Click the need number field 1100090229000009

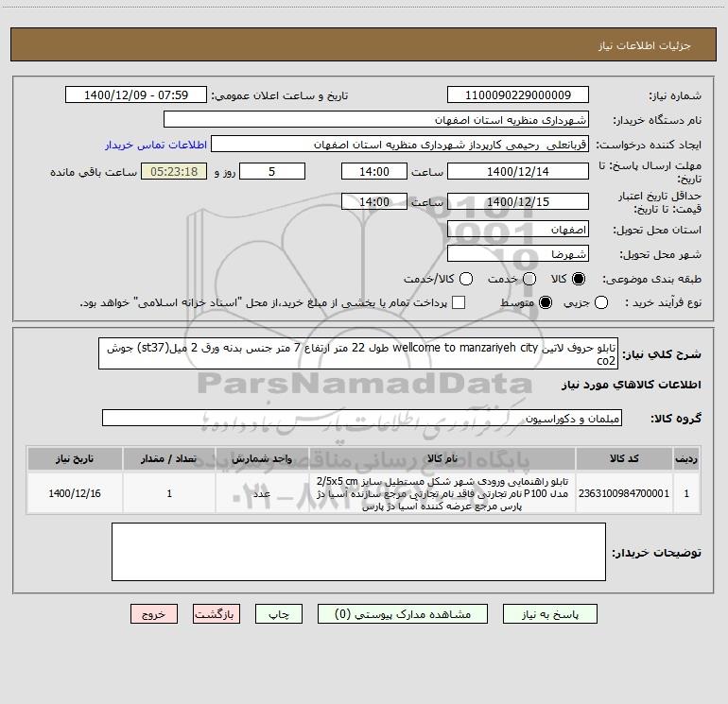point(518,94)
